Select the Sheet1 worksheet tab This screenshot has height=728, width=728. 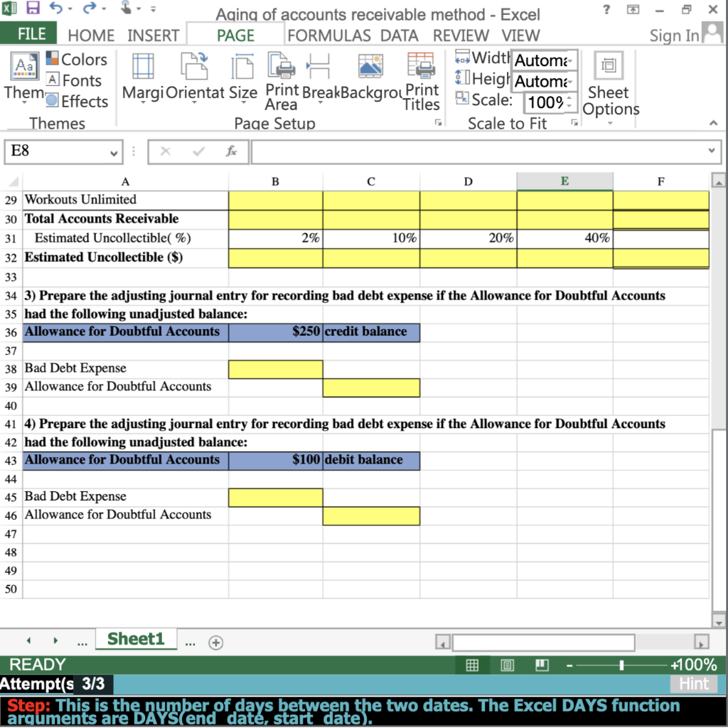point(136,638)
